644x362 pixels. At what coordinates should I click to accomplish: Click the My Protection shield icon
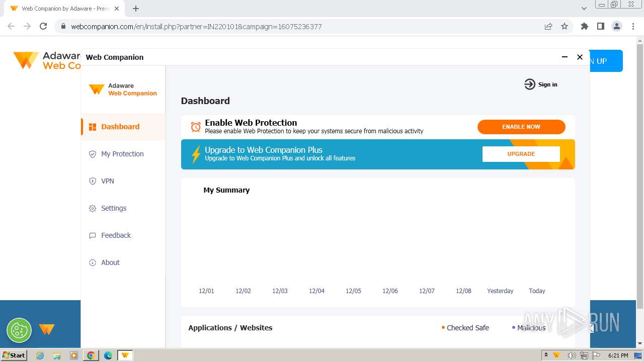click(x=93, y=154)
